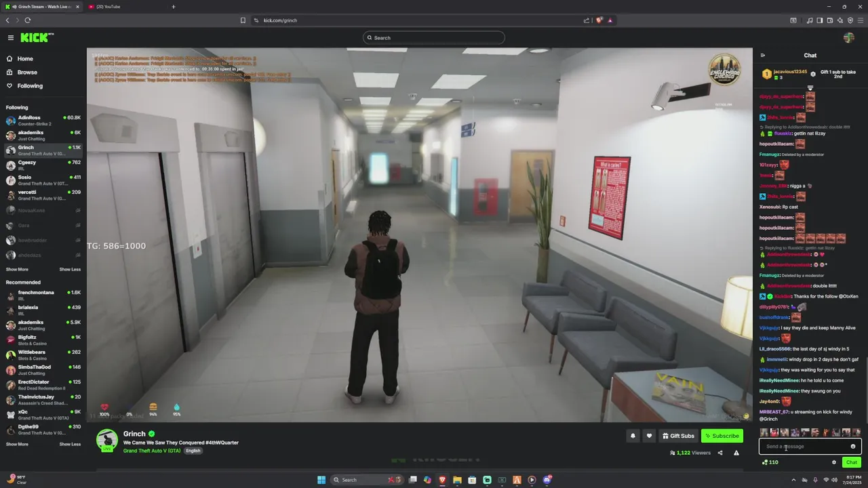Click the 1,122 Viewers count

[x=690, y=453]
